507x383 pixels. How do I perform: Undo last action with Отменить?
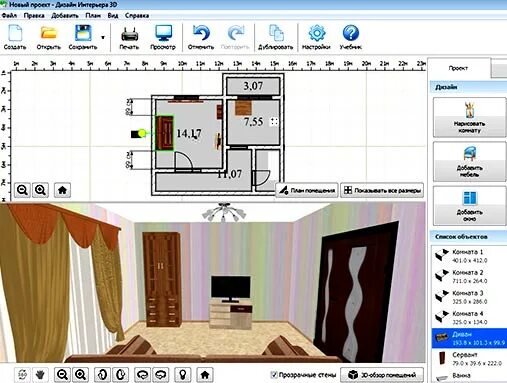point(201,37)
